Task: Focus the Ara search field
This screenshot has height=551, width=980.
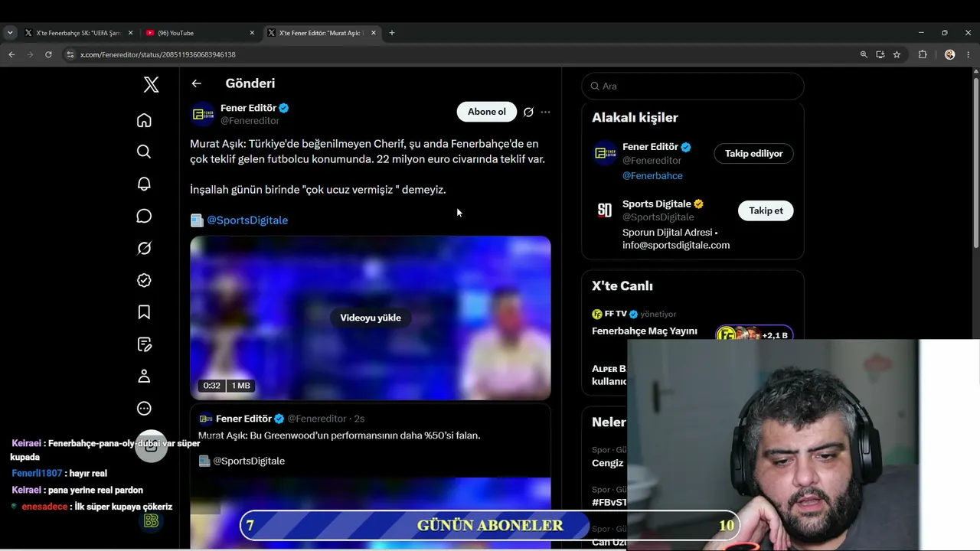Action: (x=693, y=86)
